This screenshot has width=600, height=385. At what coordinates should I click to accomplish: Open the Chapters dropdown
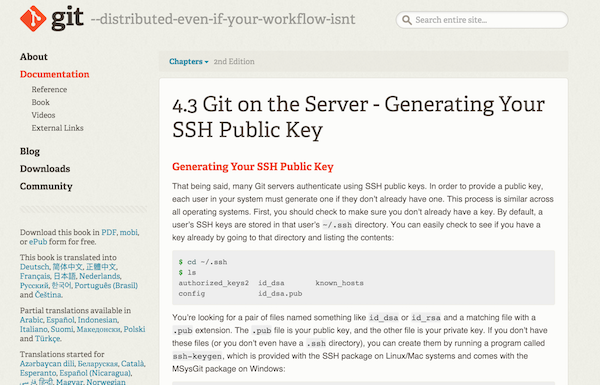tap(189, 61)
